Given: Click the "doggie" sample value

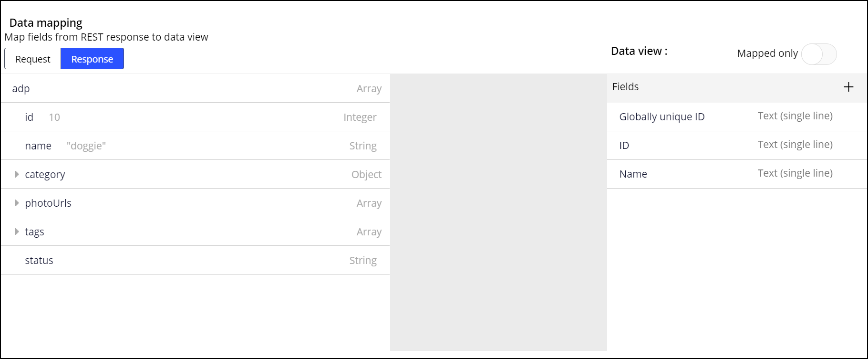Looking at the screenshot, I should coord(86,146).
